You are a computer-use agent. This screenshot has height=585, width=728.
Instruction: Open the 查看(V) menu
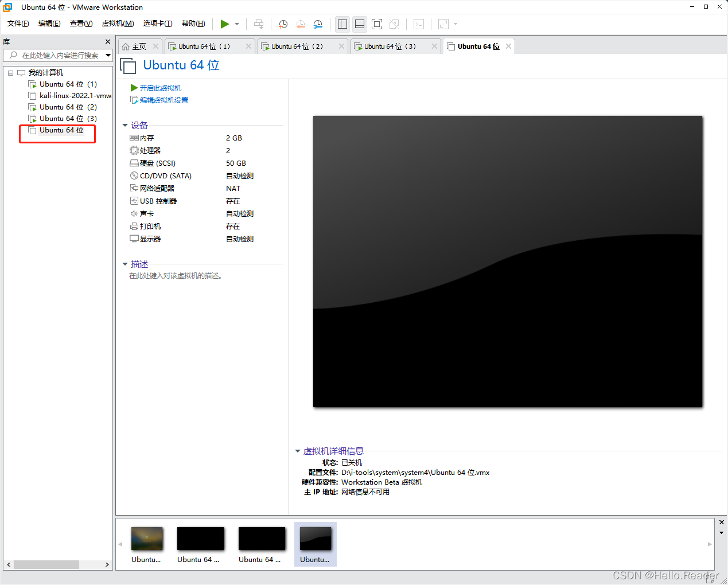click(x=81, y=24)
